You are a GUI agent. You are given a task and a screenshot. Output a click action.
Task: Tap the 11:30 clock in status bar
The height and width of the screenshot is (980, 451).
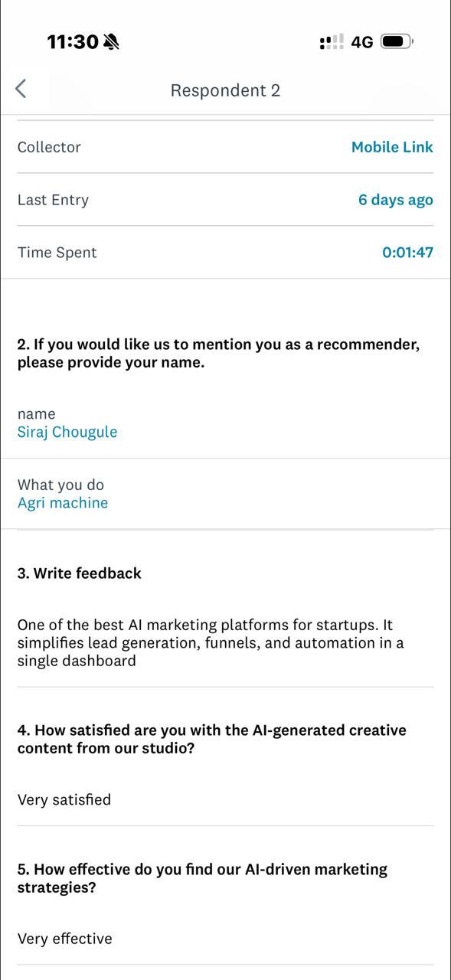pyautogui.click(x=73, y=42)
